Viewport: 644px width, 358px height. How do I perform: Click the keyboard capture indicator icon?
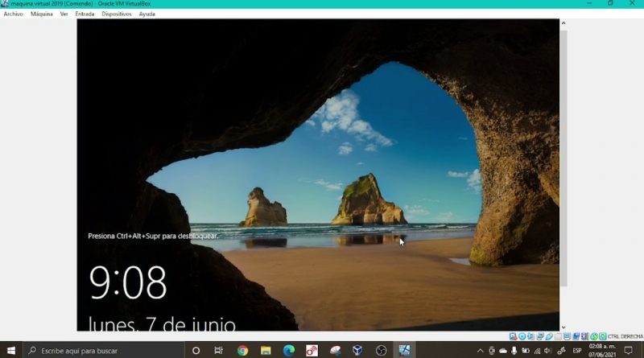tap(602, 336)
